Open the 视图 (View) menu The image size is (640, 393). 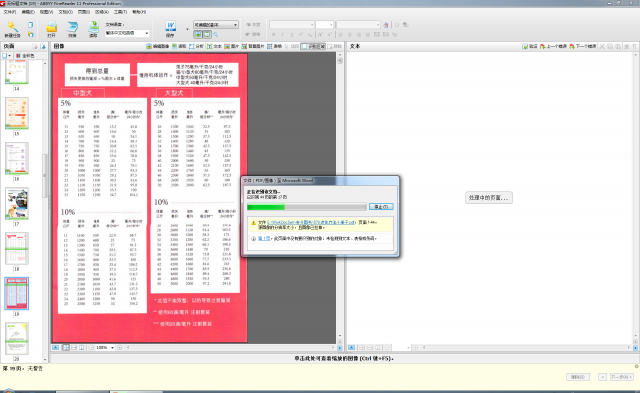(46, 12)
